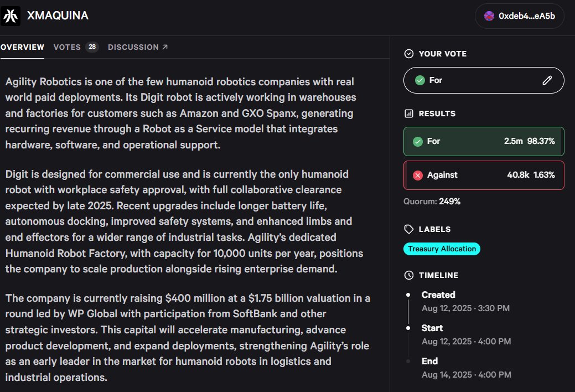Click the end date Aug 14, 2025 · 4:00 PM

467,375
